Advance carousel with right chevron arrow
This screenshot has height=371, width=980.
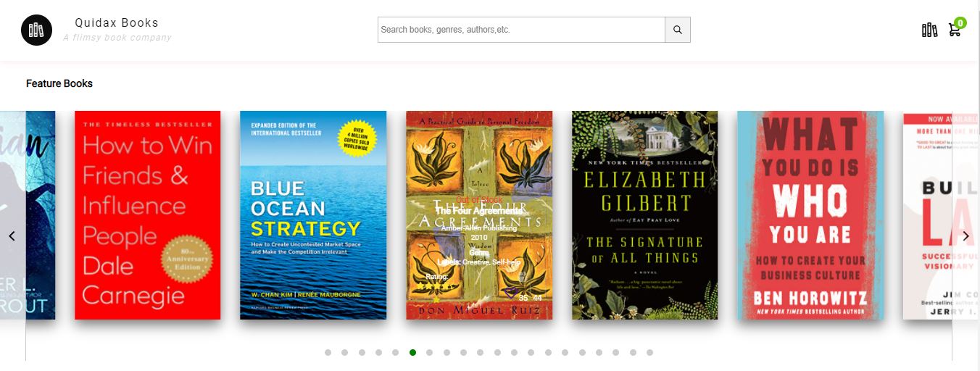(966, 235)
